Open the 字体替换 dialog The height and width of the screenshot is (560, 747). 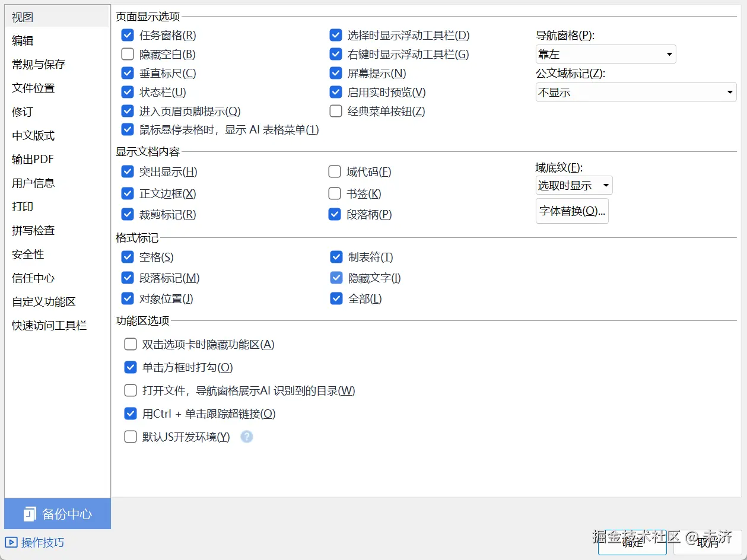point(572,211)
